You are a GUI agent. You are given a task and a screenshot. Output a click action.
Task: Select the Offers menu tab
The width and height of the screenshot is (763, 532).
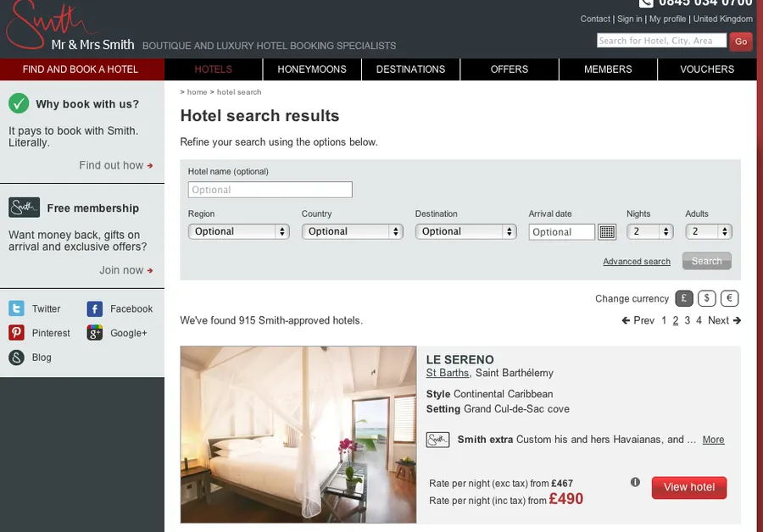click(x=510, y=69)
